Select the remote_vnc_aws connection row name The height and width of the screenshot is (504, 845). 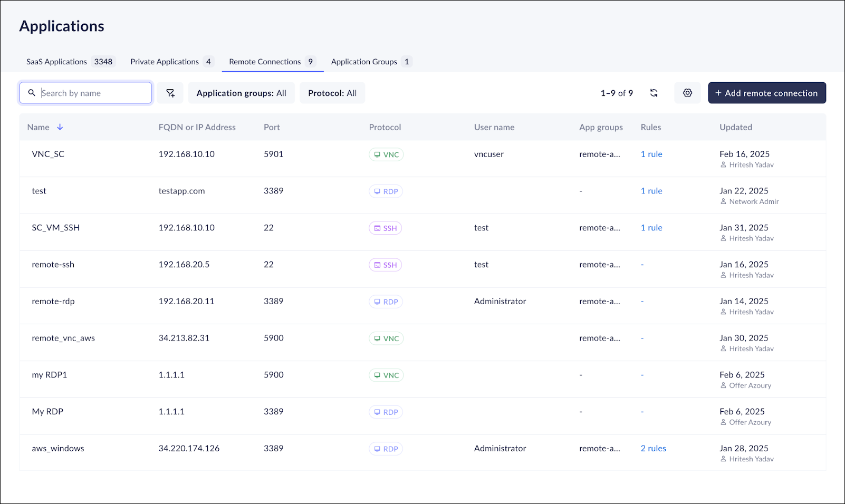point(63,338)
